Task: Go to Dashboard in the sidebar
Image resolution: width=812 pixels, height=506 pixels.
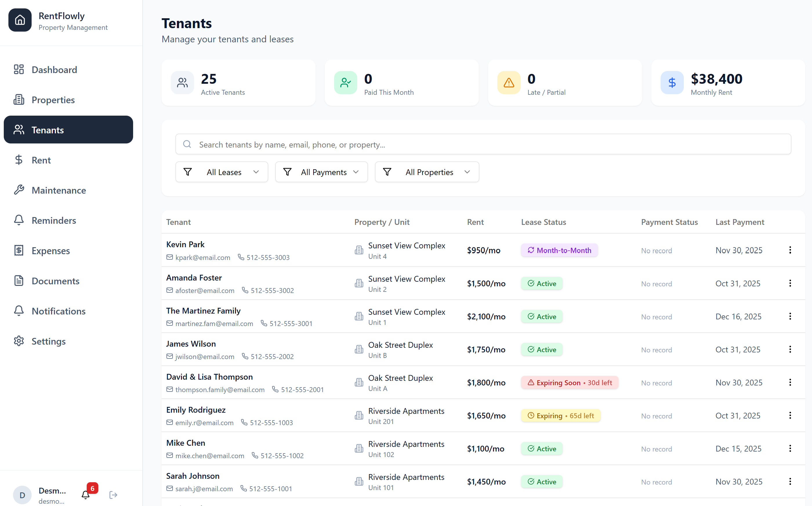Action: (x=54, y=70)
